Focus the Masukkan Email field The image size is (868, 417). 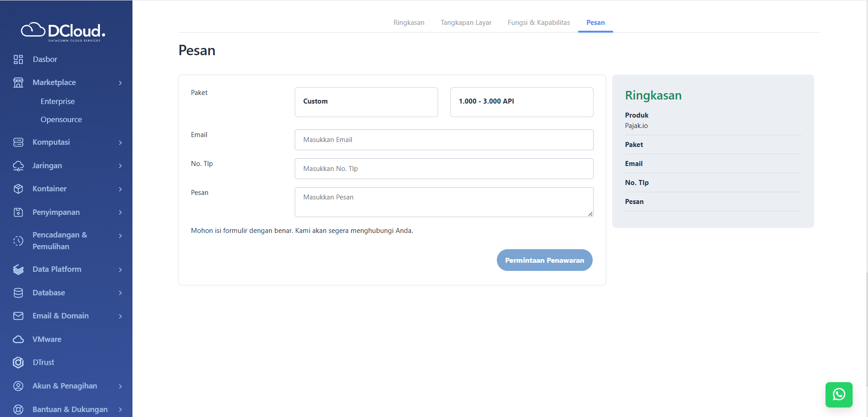tap(443, 140)
